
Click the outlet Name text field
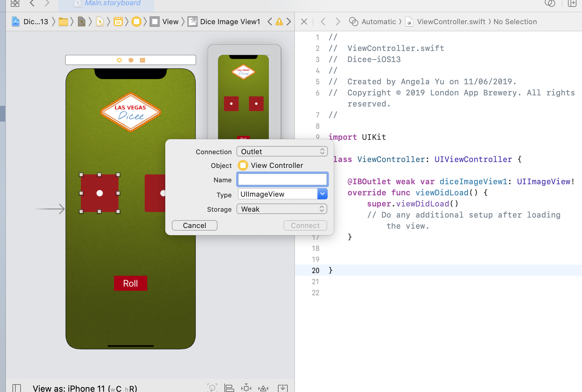pos(282,180)
